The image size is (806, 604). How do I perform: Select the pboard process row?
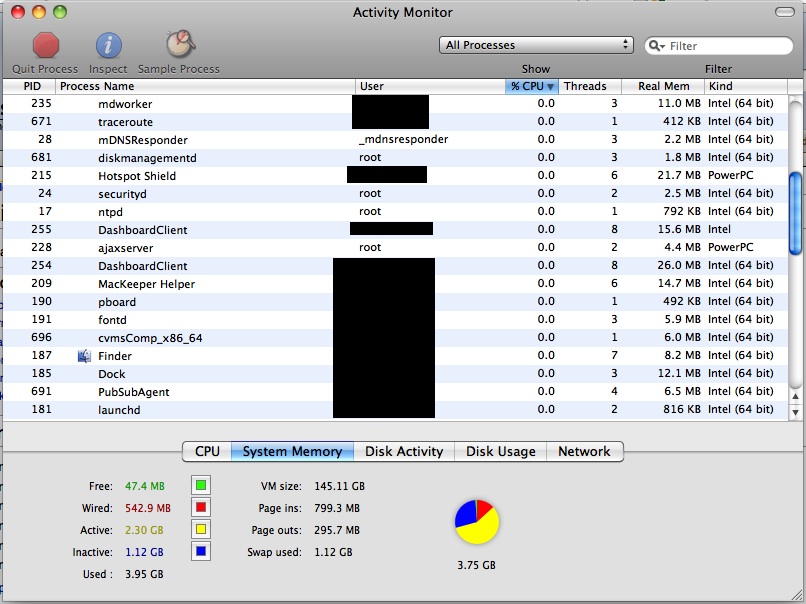[x=395, y=302]
